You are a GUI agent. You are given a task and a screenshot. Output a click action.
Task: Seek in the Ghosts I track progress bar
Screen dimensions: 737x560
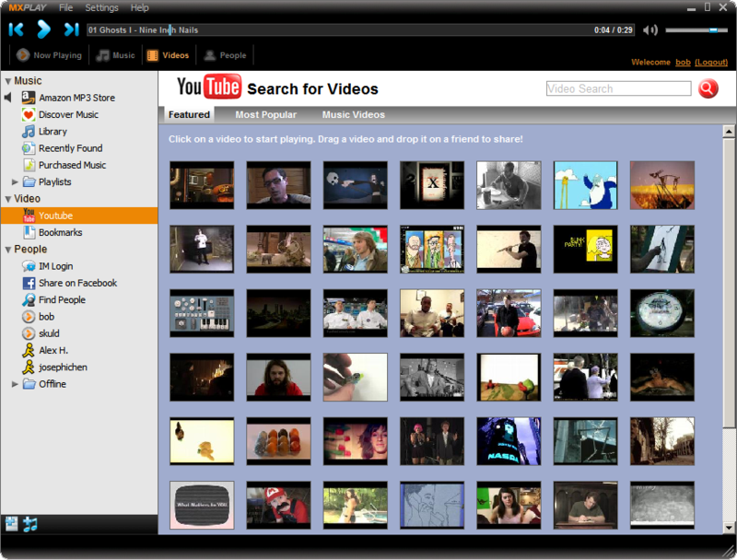(x=360, y=30)
